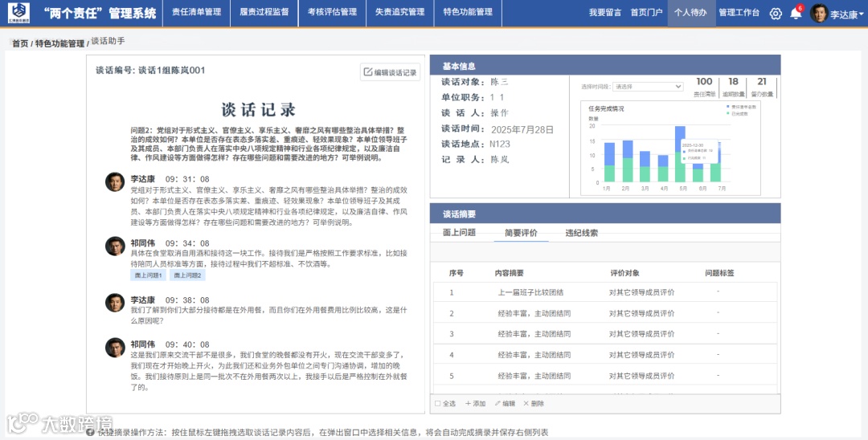Click the 谈话记录 title heading

[259, 109]
